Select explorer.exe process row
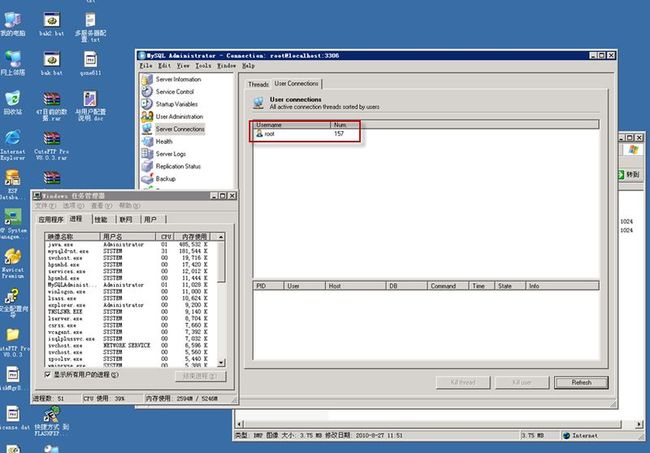The width and height of the screenshot is (650, 453). coord(131,305)
